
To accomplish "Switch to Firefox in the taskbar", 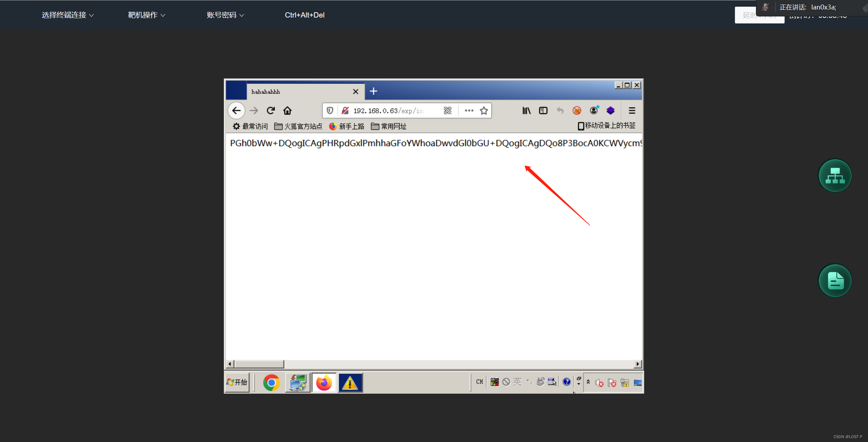I will click(324, 382).
